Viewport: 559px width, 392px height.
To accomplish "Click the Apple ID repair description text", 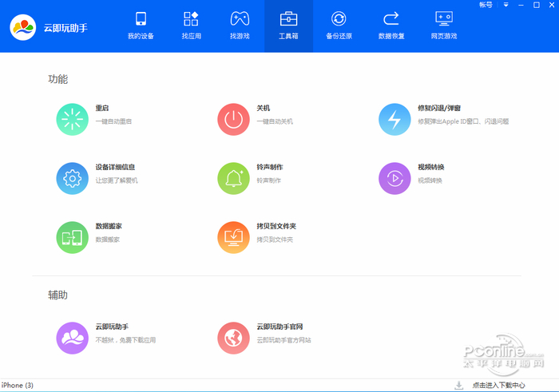I will 463,121.
